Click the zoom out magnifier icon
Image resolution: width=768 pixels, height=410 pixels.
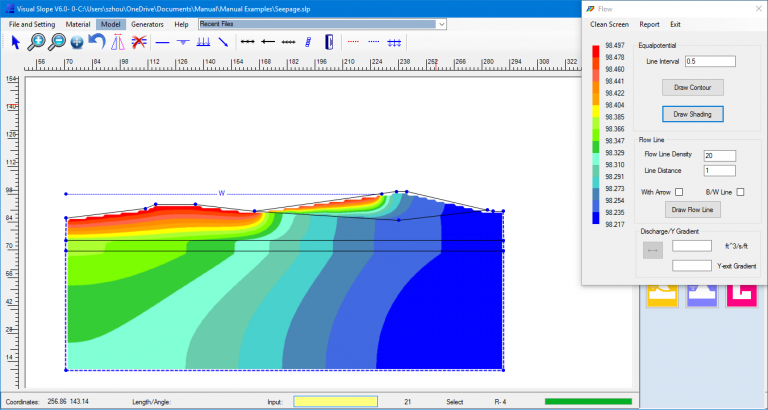57,42
